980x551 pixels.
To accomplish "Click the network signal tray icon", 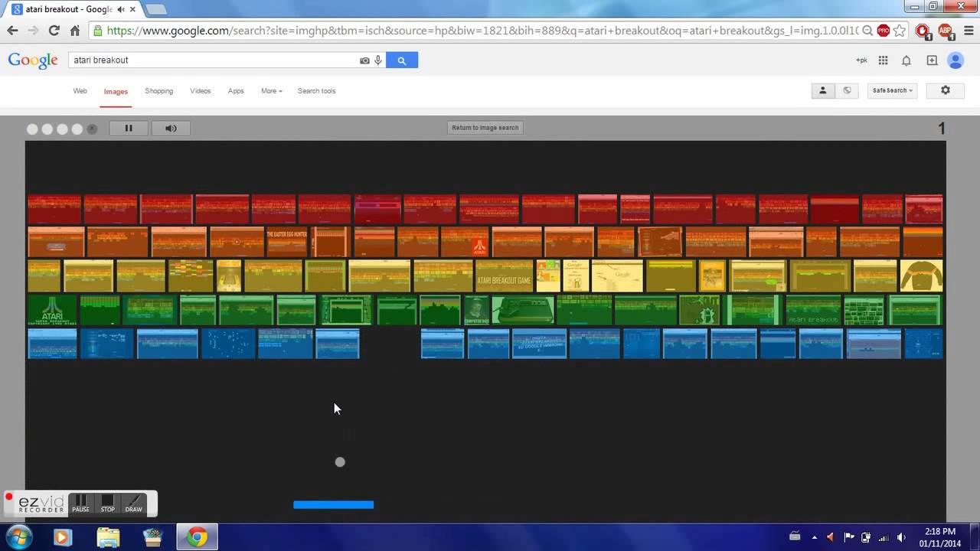I will point(884,537).
